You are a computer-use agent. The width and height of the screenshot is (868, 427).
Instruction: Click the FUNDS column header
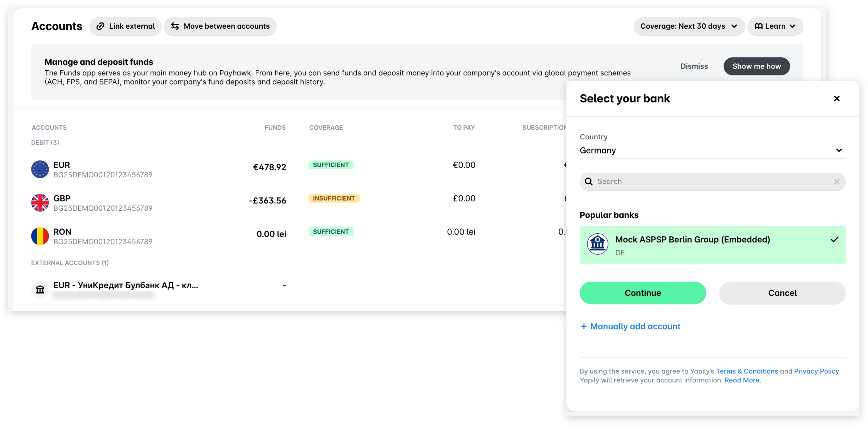(x=275, y=128)
